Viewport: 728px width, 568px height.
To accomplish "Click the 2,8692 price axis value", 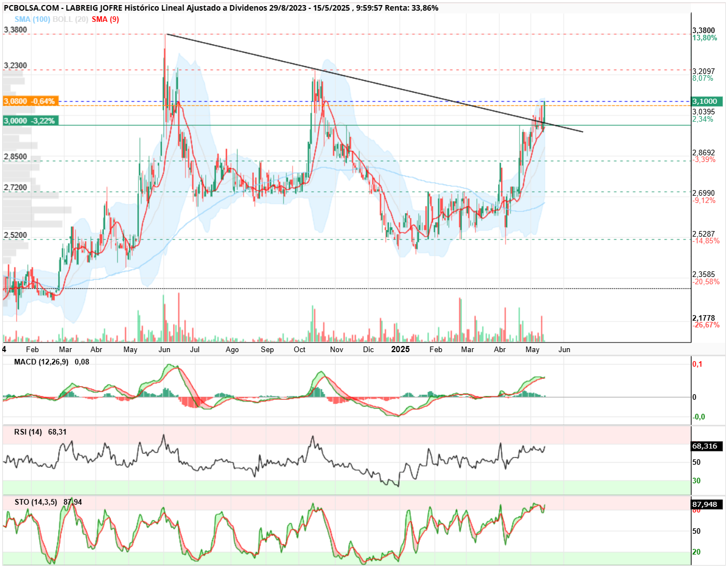I will (703, 153).
